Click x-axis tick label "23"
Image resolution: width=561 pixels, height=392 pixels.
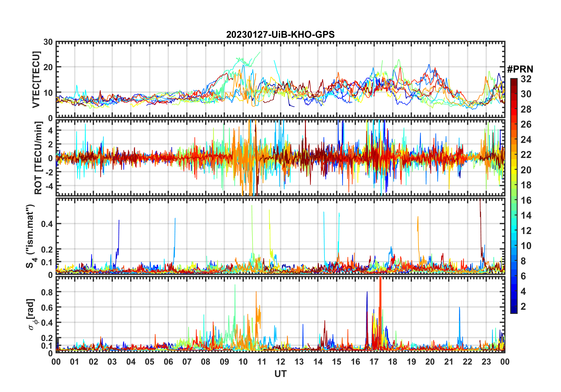click(x=486, y=362)
